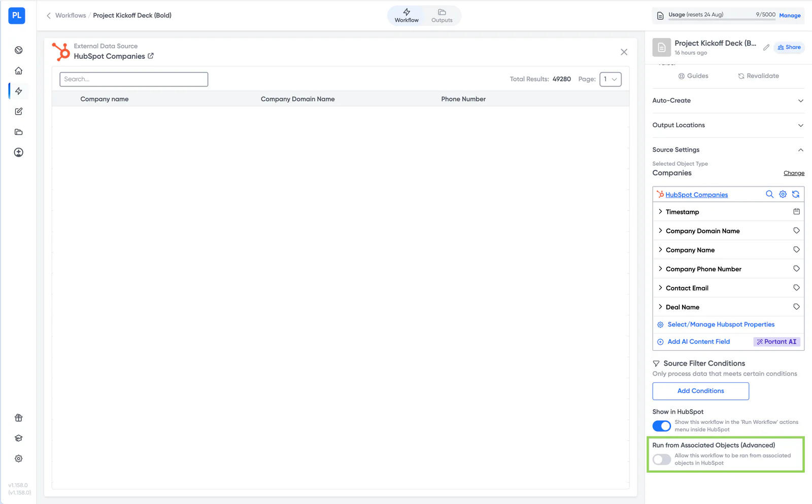Screen dimensions: 812x504
Task: Click the tag icon on Company Domain Name
Action: 797,231
